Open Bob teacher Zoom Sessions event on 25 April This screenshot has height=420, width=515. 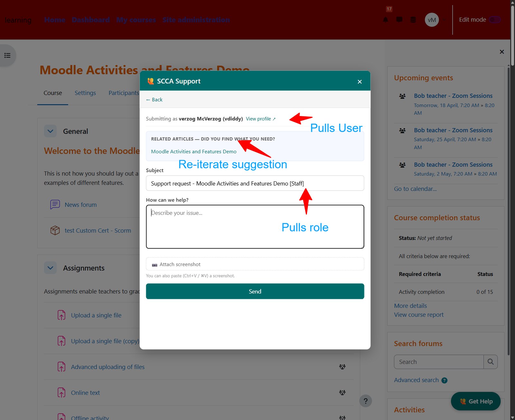(453, 130)
